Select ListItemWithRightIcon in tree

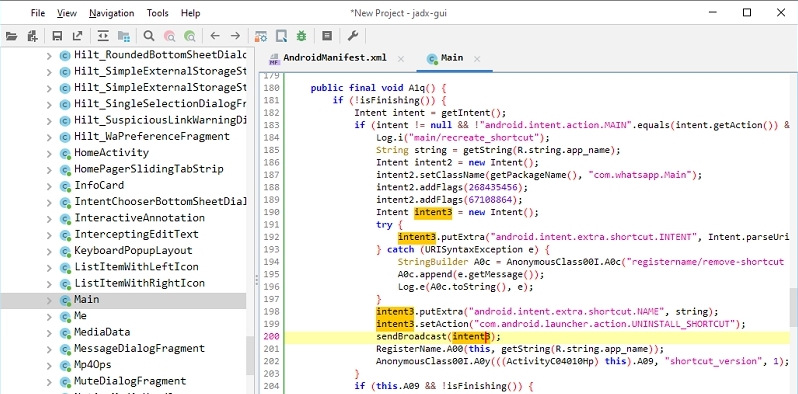pyautogui.click(x=139, y=283)
